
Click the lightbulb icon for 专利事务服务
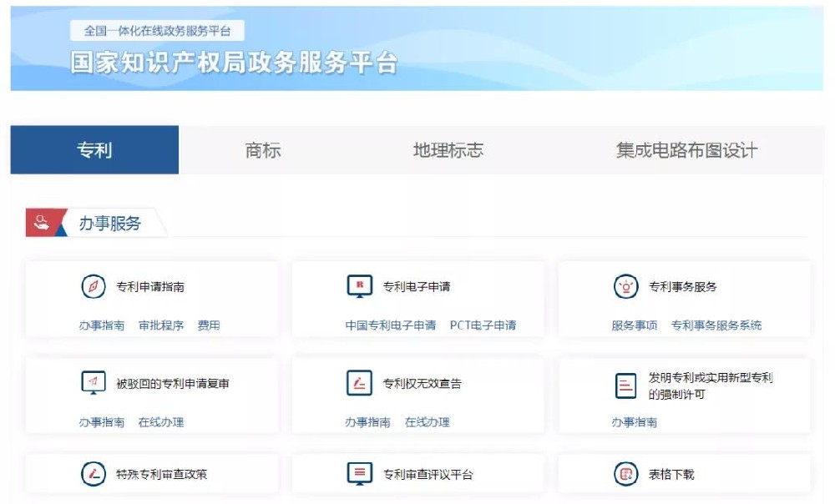click(625, 286)
